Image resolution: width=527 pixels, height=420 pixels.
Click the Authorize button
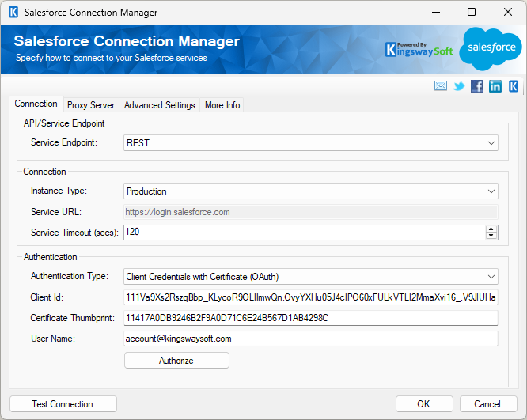[176, 361]
